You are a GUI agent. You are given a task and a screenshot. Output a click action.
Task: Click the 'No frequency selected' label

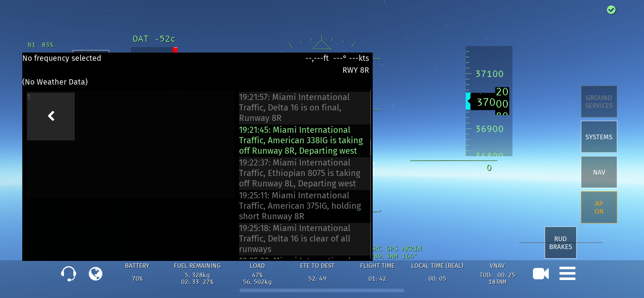point(62,58)
